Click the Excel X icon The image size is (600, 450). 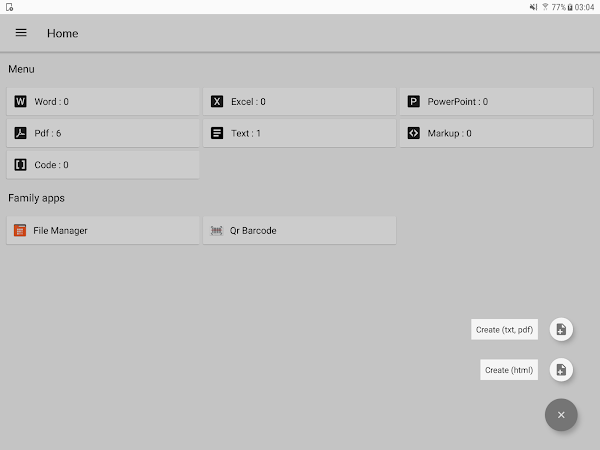(x=217, y=101)
